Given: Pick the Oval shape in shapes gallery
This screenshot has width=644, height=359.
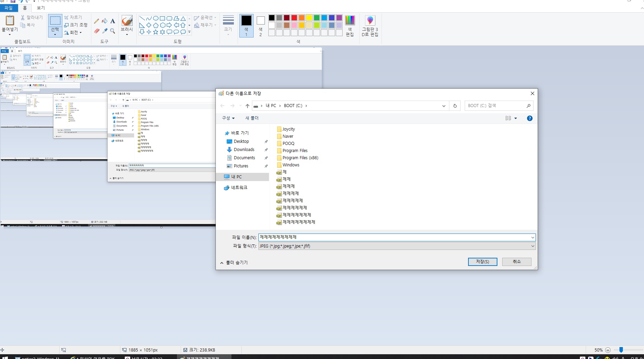Looking at the screenshot, I should click(156, 18).
